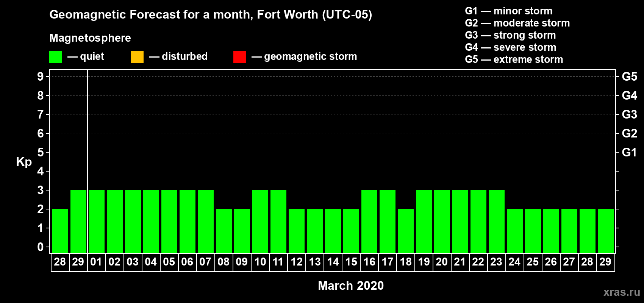
Task: Click the green bar above date 07
Action: [206, 221]
